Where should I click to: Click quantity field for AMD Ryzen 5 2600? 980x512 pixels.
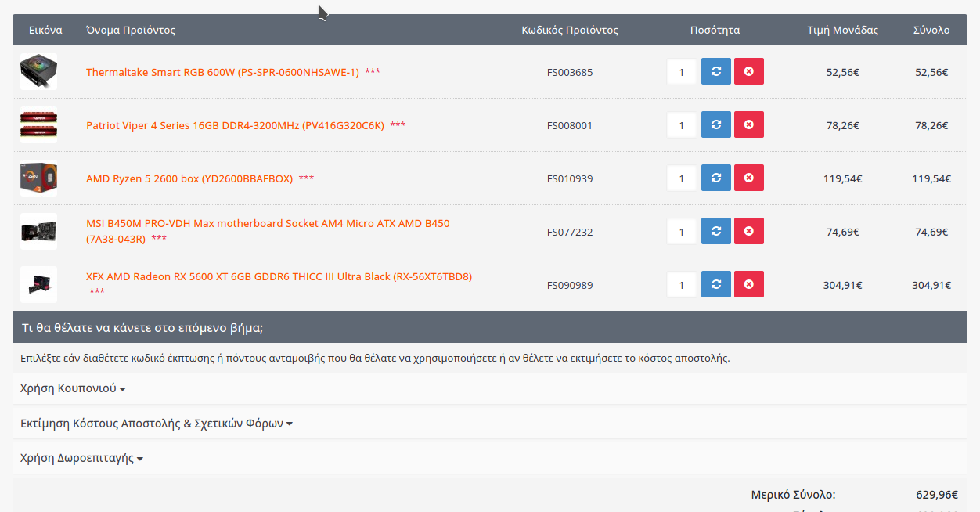(x=682, y=178)
